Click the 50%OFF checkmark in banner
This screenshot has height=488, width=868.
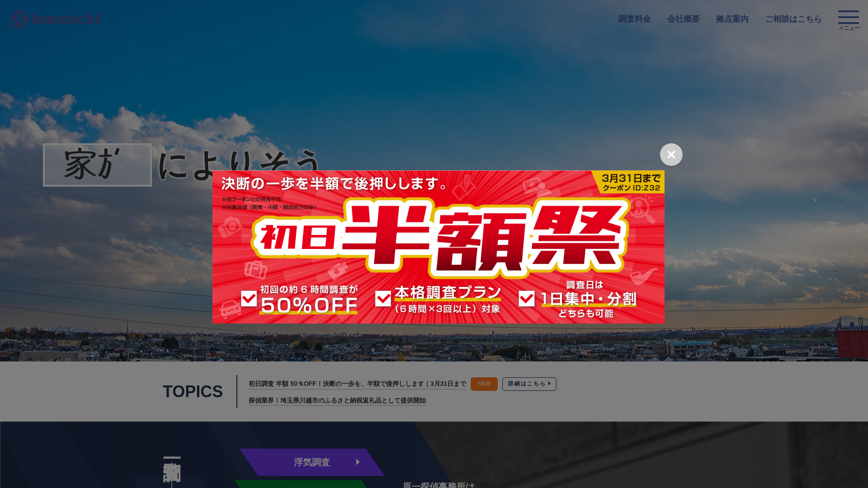[x=249, y=299]
